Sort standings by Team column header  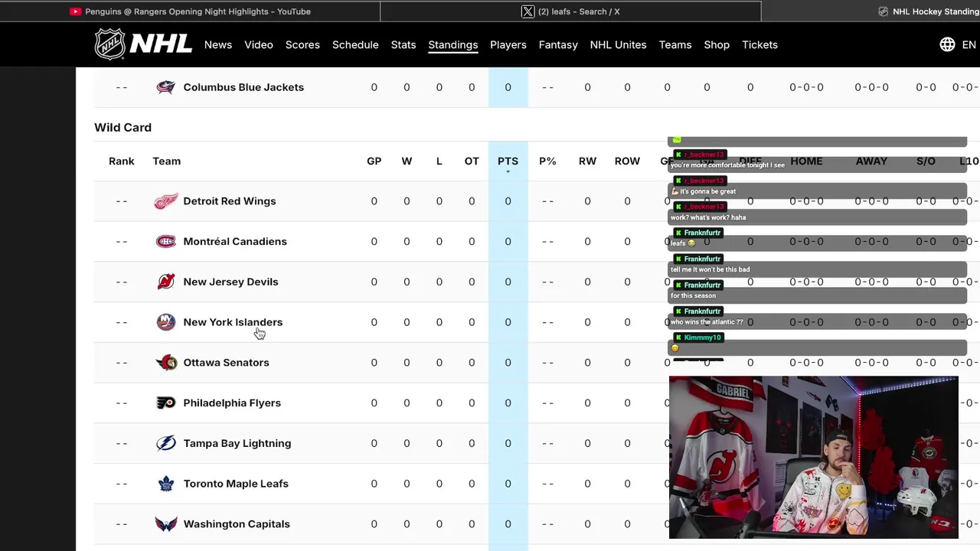coord(166,161)
